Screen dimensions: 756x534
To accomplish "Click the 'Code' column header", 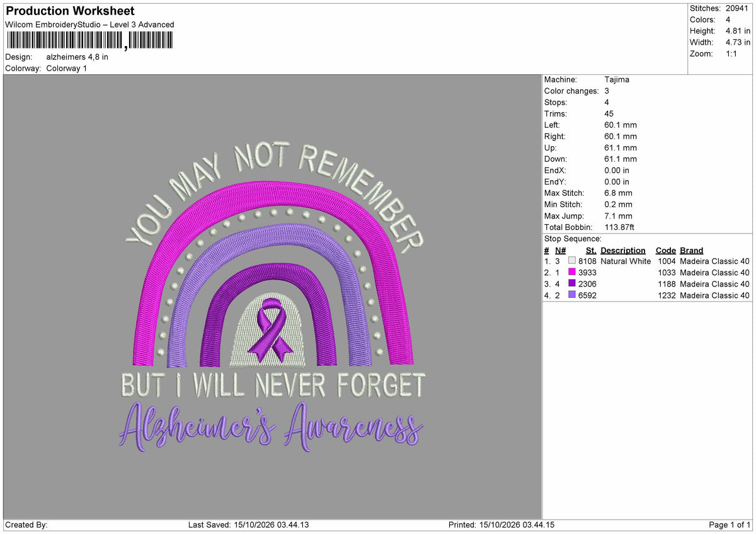I will (665, 250).
